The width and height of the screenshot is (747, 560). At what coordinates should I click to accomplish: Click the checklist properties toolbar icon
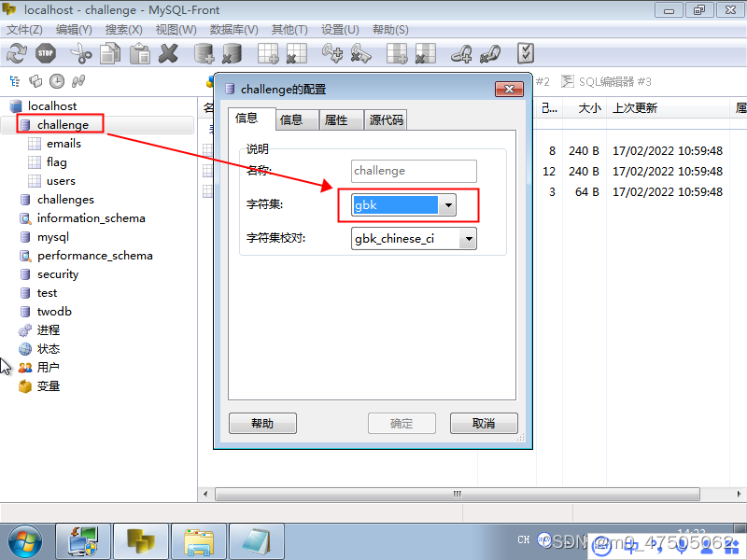[x=526, y=53]
